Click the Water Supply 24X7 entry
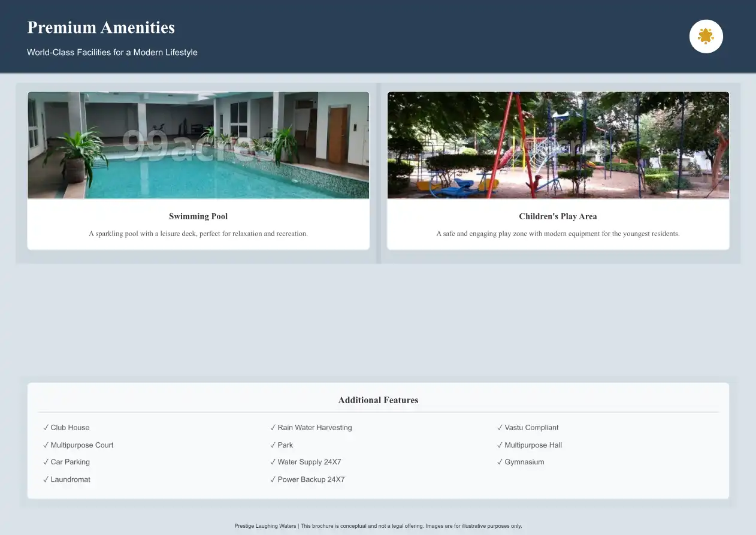Image resolution: width=756 pixels, height=535 pixels. tap(309, 462)
